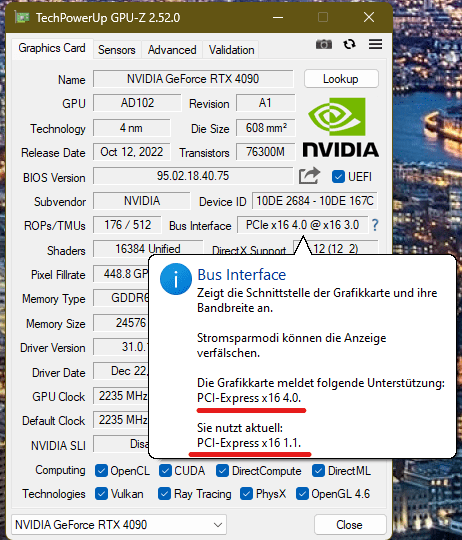Click the Pixel Fillrate value 448.8
The width and height of the screenshot is (462, 540).
(121, 274)
